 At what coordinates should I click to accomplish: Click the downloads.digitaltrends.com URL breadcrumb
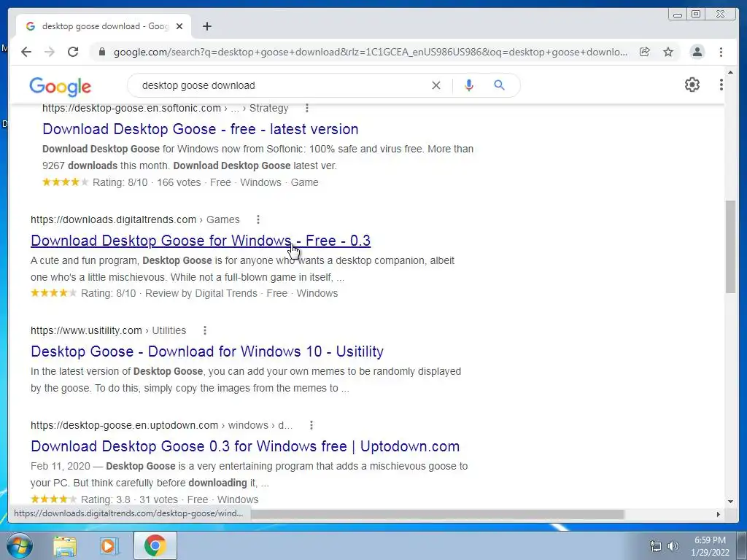tap(135, 219)
